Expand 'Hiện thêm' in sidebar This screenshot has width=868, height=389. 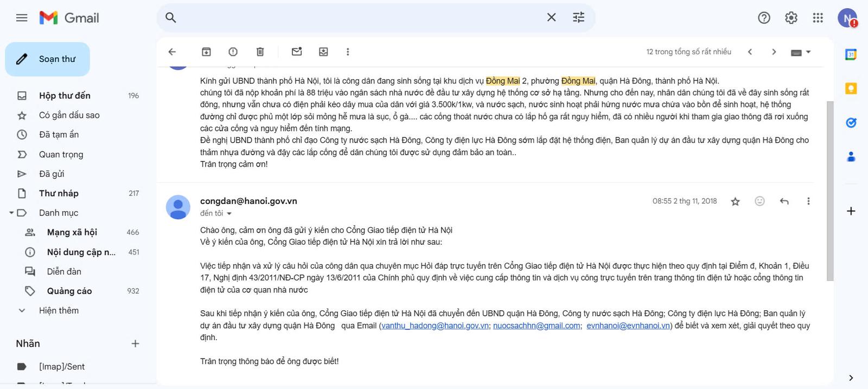click(x=59, y=310)
